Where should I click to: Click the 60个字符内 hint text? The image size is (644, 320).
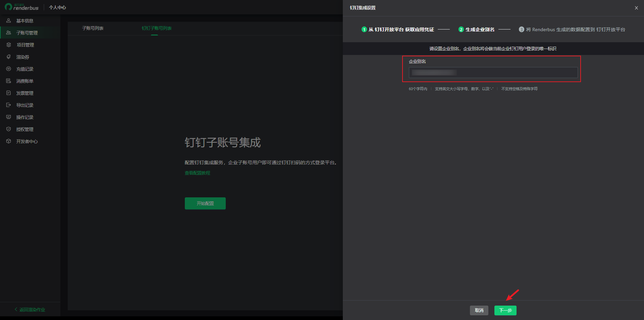[x=418, y=89]
